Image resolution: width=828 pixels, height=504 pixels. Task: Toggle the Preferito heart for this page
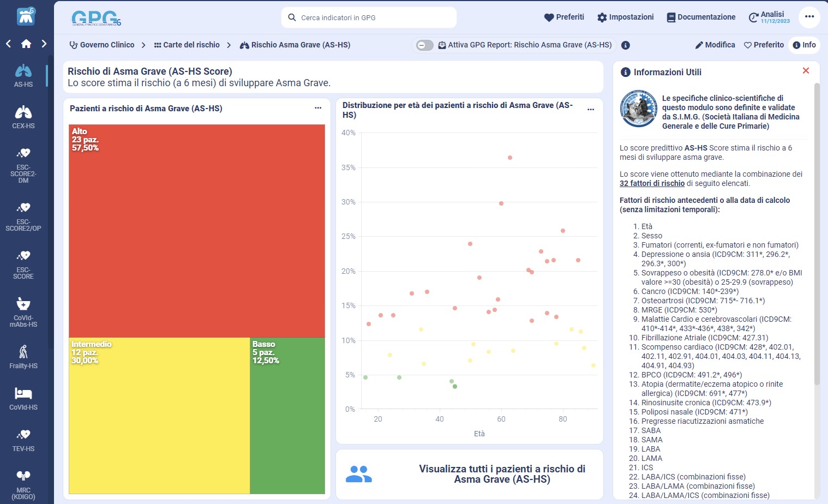pos(764,45)
